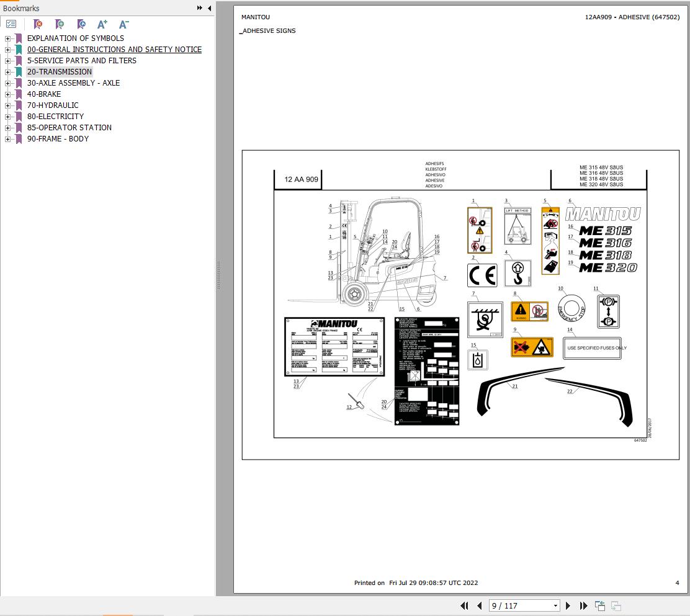Click the 12AA909 - ADHESIVE (647502) header text
This screenshot has width=690, height=616.
(632, 17)
